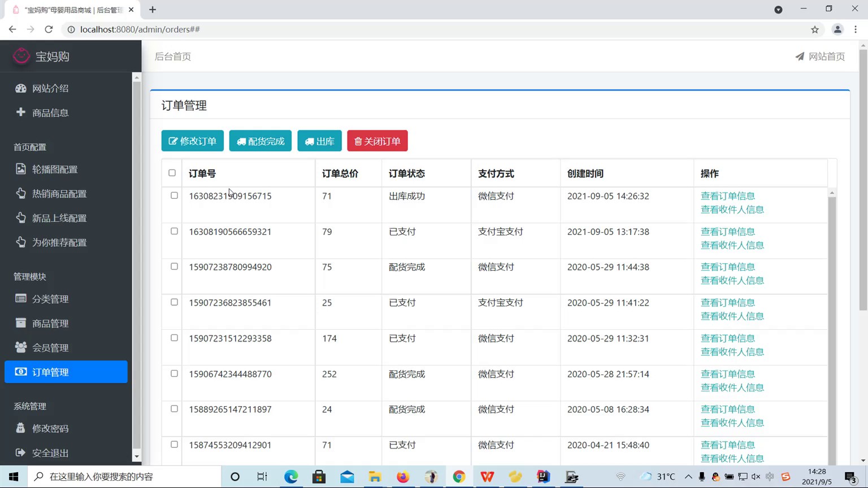Click sidebar scrollbar up arrow
Screen dimensions: 868x488
click(x=136, y=77)
